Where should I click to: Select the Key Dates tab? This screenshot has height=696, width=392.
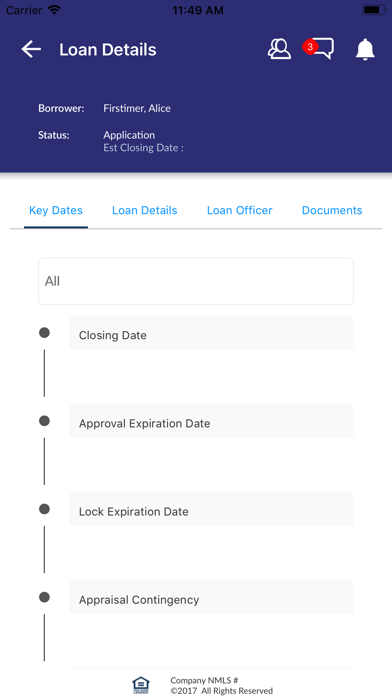click(x=56, y=210)
